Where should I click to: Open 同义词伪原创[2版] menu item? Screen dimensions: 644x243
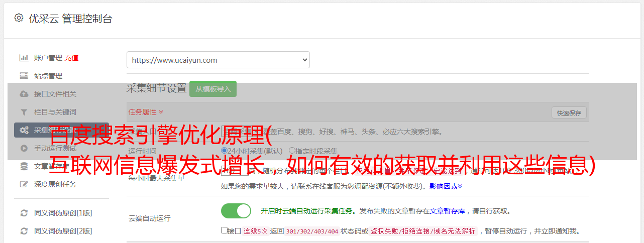(63, 231)
